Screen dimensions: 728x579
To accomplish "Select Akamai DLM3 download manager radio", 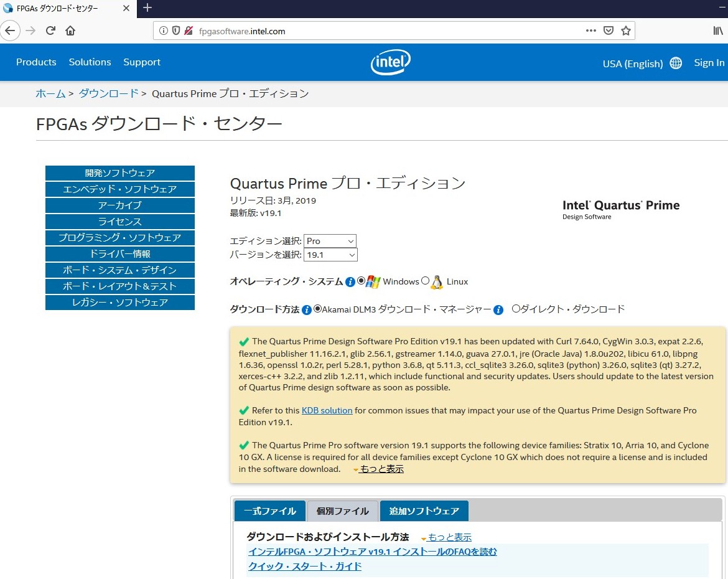I will point(317,309).
